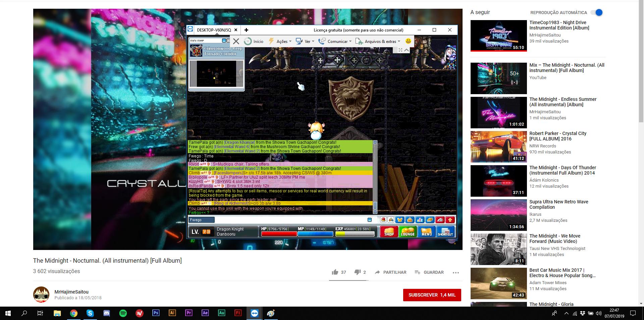
Task: Toggle Reprodução Automática autoplay switch
Action: 597,12
